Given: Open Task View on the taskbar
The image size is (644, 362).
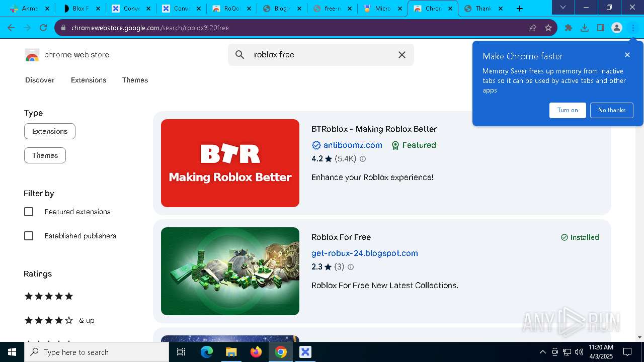Looking at the screenshot, I should point(182,352).
